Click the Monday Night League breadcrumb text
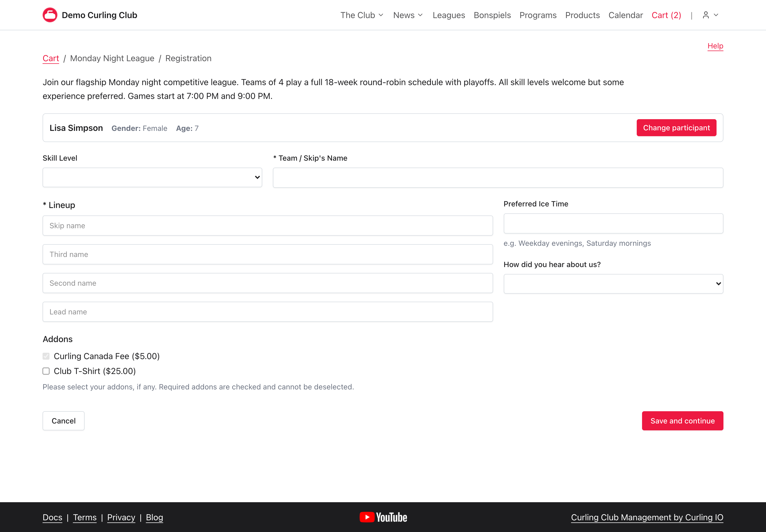Image resolution: width=766 pixels, height=532 pixels. [112, 58]
